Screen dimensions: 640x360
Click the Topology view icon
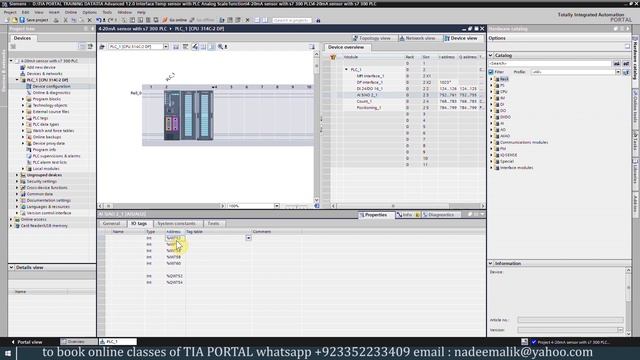(x=355, y=38)
